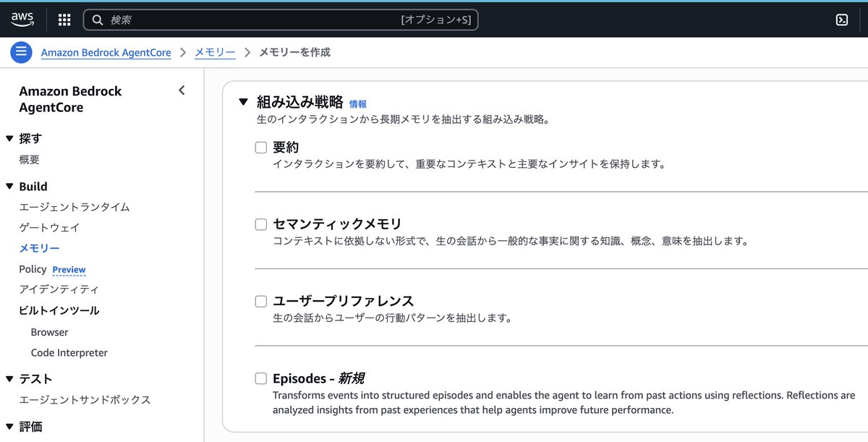Viewport: 868px width, 442px height.
Task: Click the blue hamburger navigation icon
Action: [x=21, y=51]
